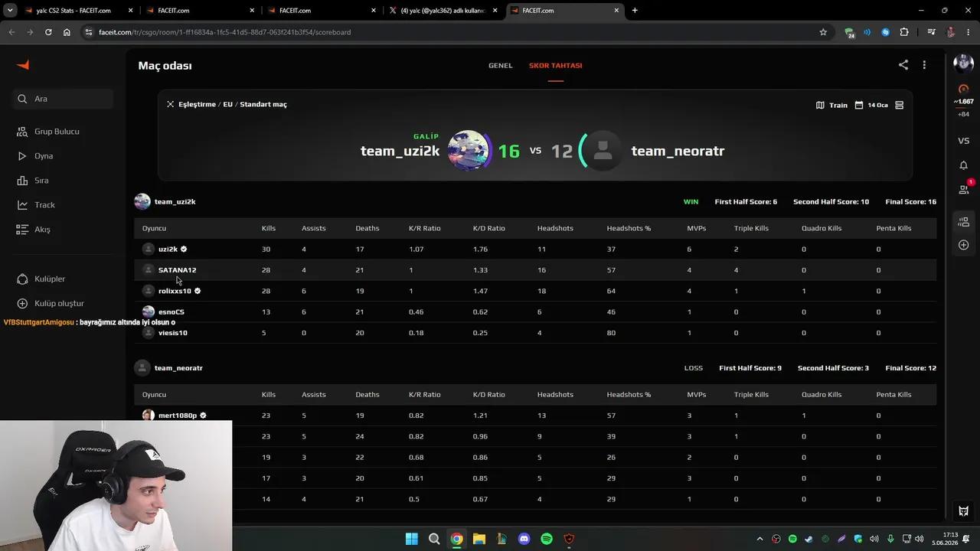Screen dimensions: 980x551
Task: Click Kulüp oluştur plus button
Action: 22,304
